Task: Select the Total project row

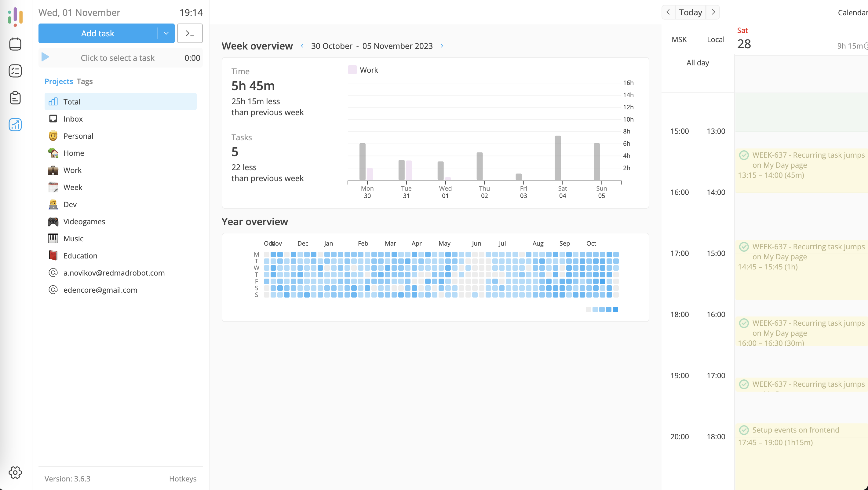Action: (120, 101)
